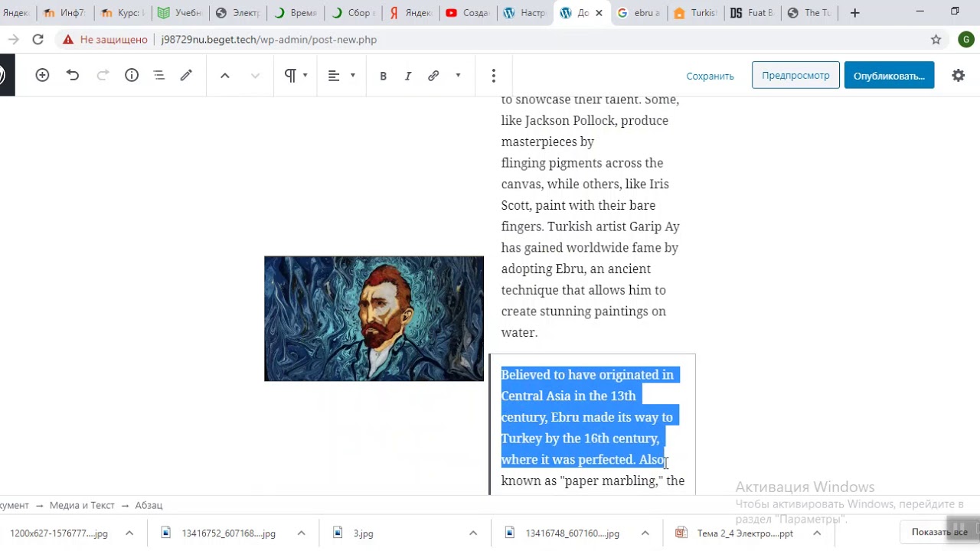Select Абзац in the block breadcrumb
Viewport: 980px width, 551px height.
[x=149, y=505]
